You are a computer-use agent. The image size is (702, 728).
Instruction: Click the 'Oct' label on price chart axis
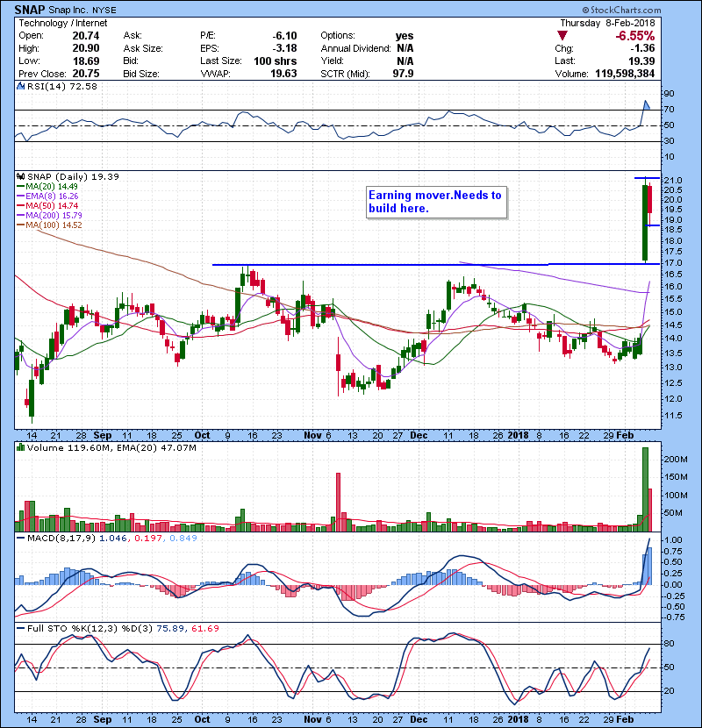202,436
